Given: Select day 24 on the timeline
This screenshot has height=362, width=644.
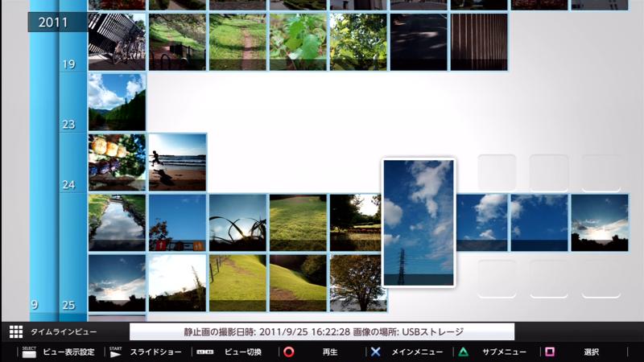Looking at the screenshot, I should [68, 185].
